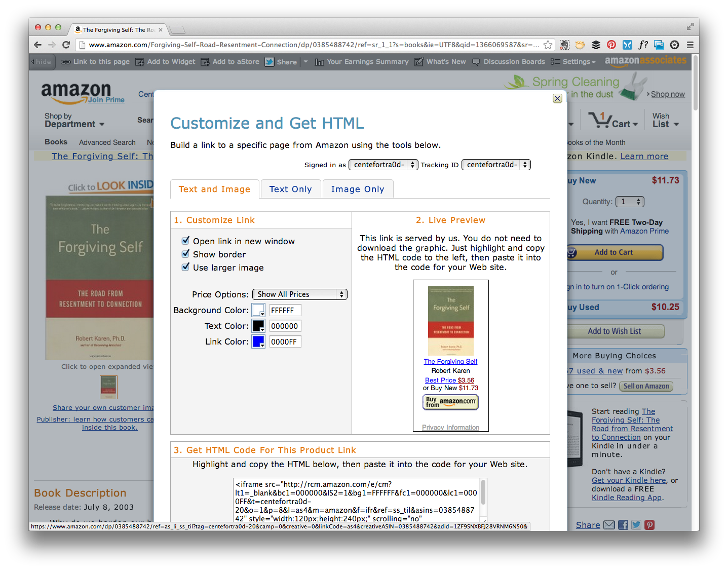Viewport: 728px width, 571px height.
Task: Click the Learn more Kindle link
Action: point(644,156)
